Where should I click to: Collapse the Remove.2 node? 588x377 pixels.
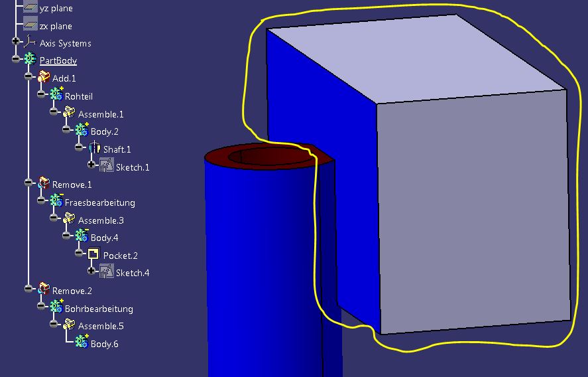click(29, 289)
